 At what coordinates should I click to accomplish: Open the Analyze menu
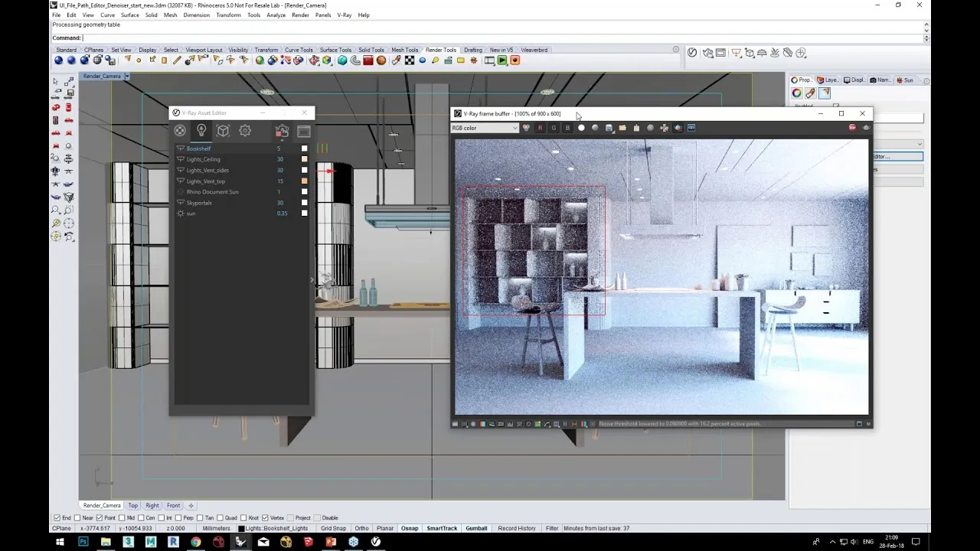click(276, 15)
